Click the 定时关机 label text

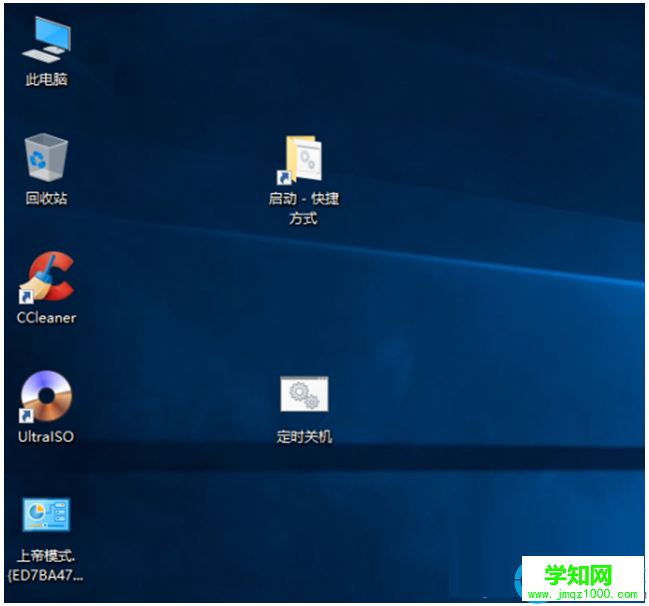pos(304,437)
